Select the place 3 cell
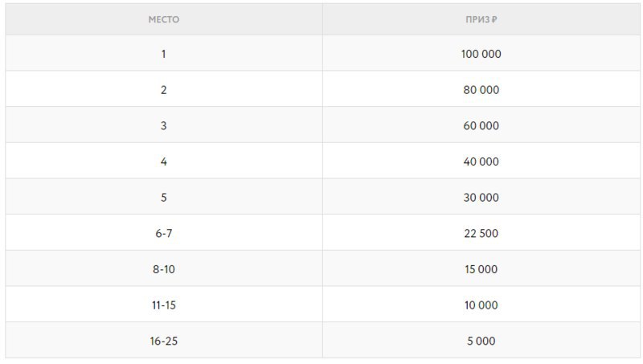 tap(164, 125)
